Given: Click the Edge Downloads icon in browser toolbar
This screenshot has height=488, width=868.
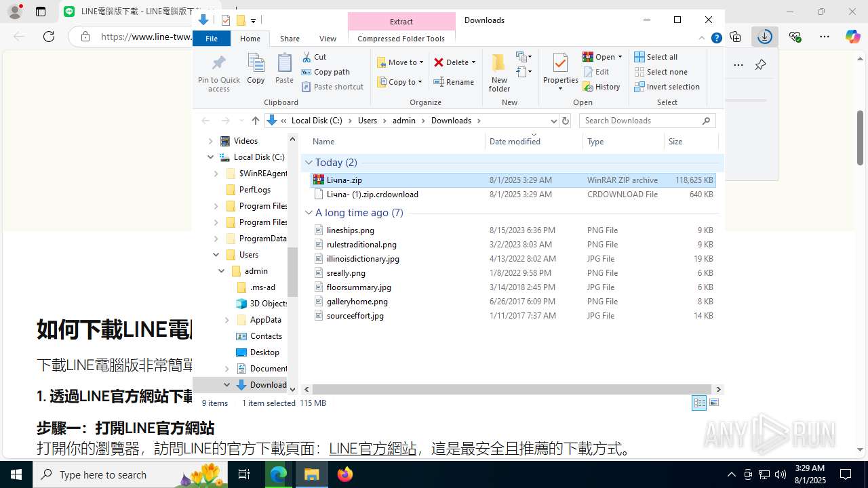Looking at the screenshot, I should tap(765, 37).
